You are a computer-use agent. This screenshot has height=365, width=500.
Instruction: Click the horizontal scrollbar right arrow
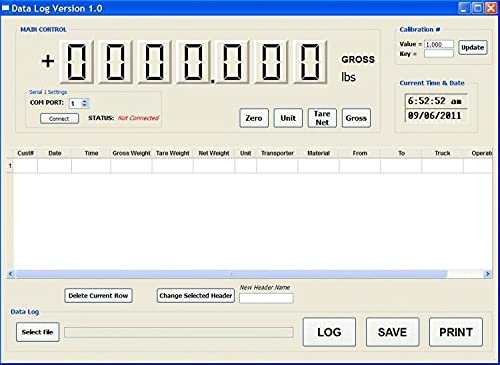pos(488,274)
